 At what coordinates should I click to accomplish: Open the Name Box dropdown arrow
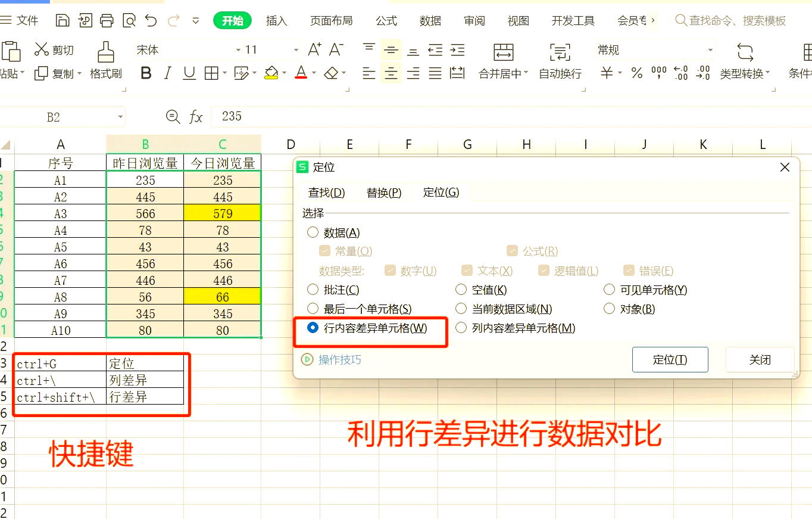point(121,117)
